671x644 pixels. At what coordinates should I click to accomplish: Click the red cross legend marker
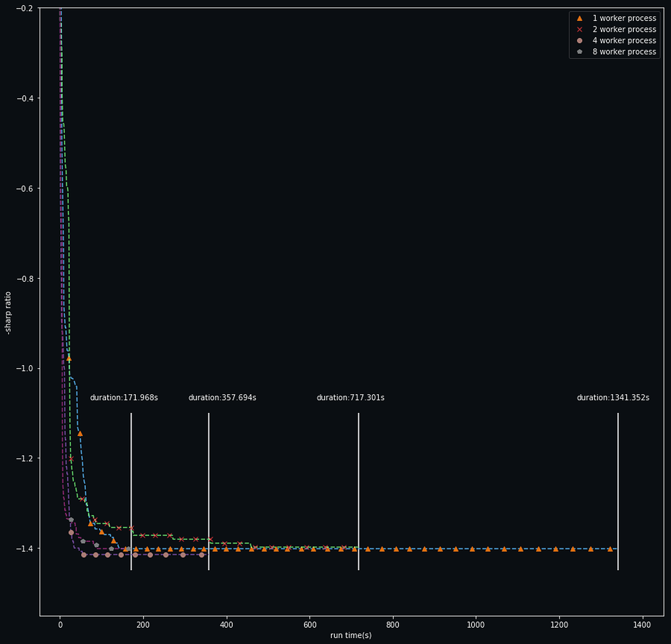pyautogui.click(x=579, y=29)
